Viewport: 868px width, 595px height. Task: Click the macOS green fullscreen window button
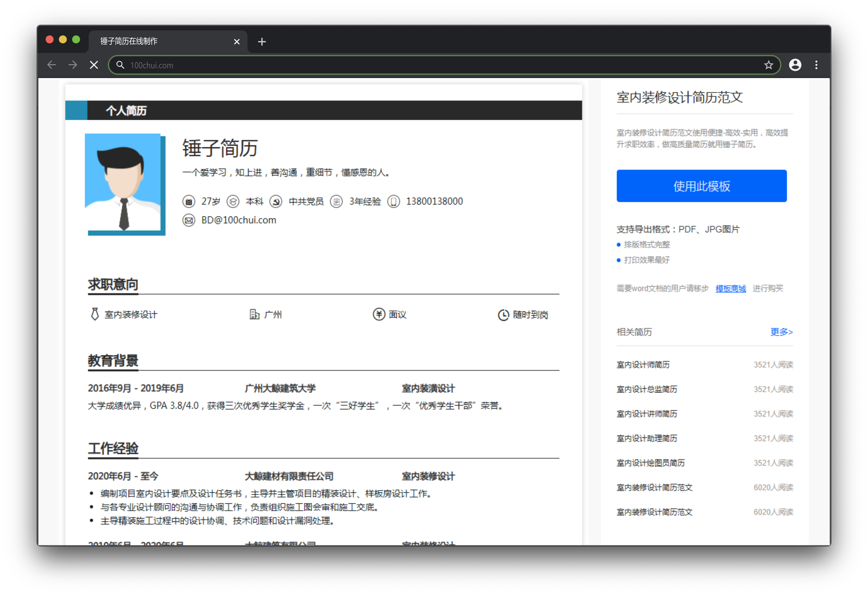point(76,39)
